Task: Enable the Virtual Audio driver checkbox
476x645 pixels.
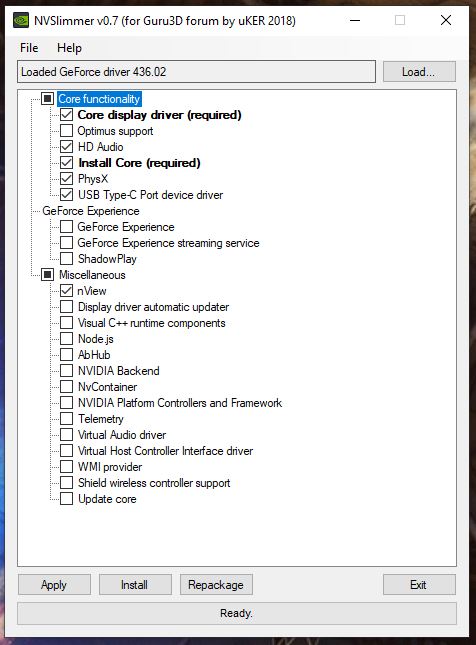Action: click(66, 435)
